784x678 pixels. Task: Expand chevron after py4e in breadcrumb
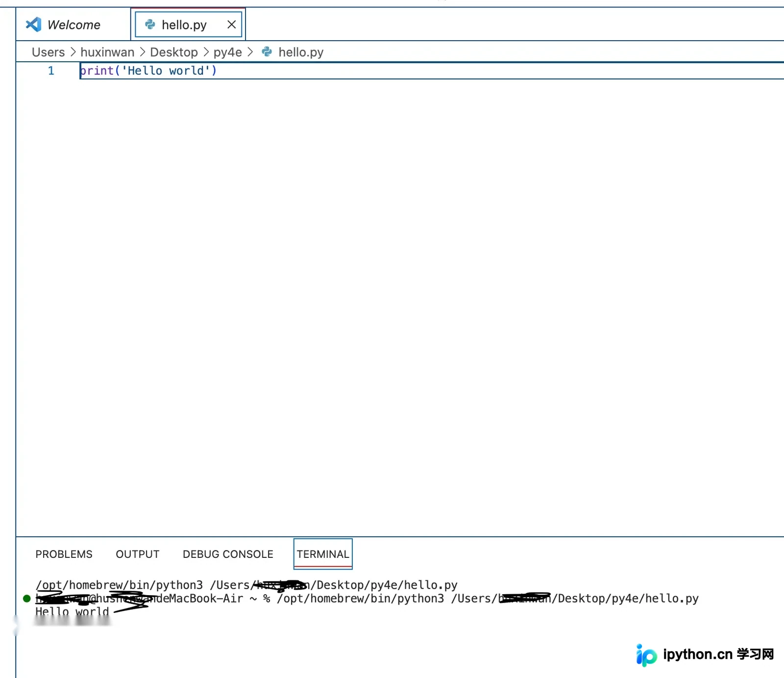point(250,52)
